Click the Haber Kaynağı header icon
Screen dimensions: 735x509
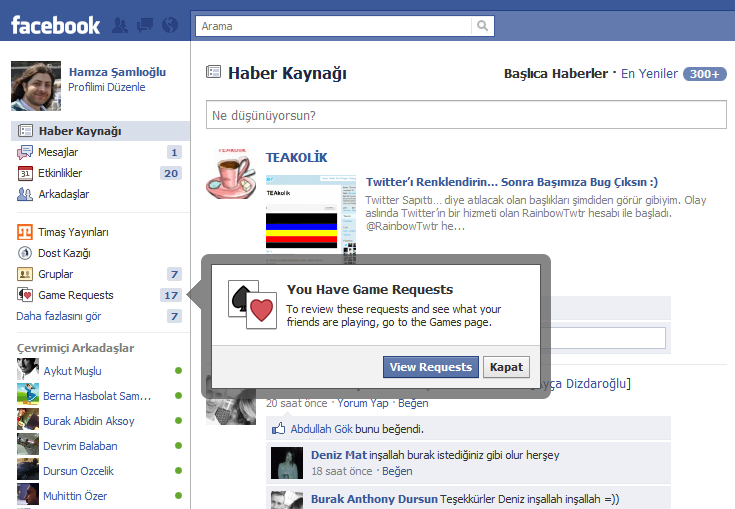click(x=213, y=72)
